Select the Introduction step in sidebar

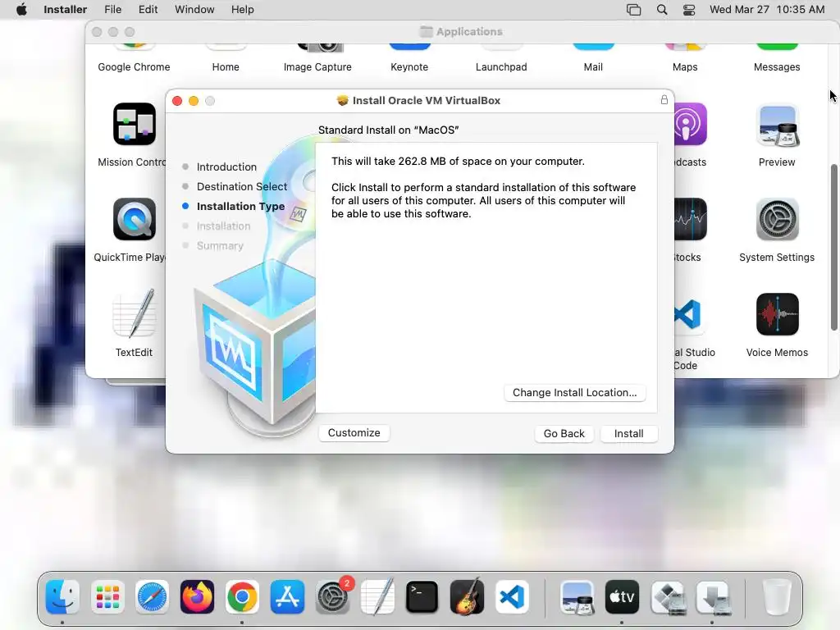(226, 167)
